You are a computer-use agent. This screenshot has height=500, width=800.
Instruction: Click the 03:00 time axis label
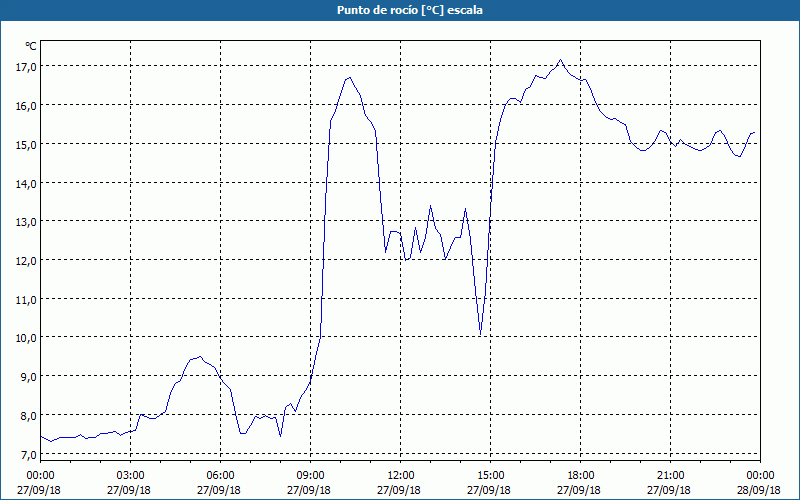(x=131, y=476)
